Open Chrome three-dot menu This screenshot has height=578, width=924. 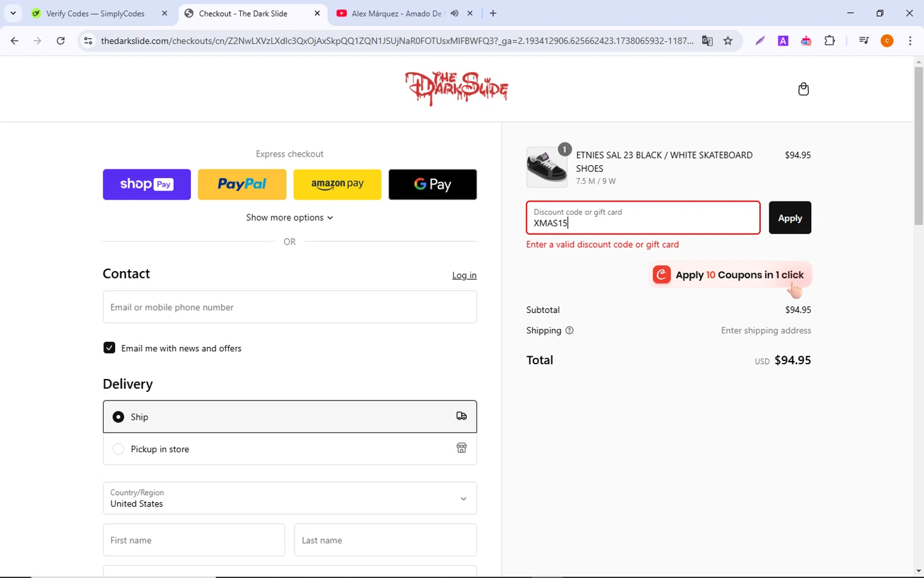pos(910,41)
